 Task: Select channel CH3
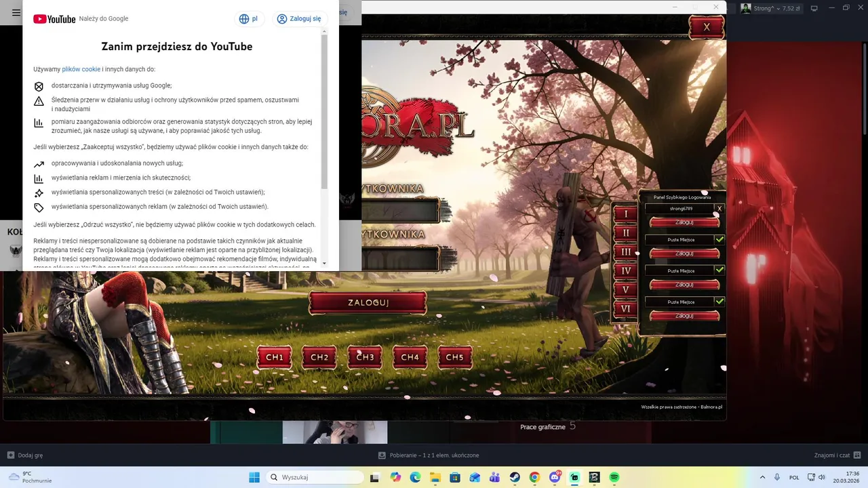pyautogui.click(x=365, y=357)
